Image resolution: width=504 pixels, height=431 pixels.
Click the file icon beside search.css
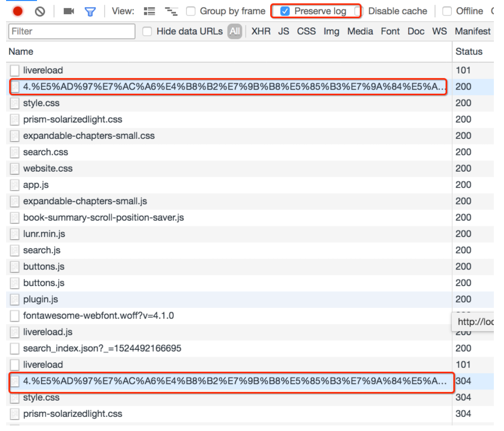tap(15, 152)
